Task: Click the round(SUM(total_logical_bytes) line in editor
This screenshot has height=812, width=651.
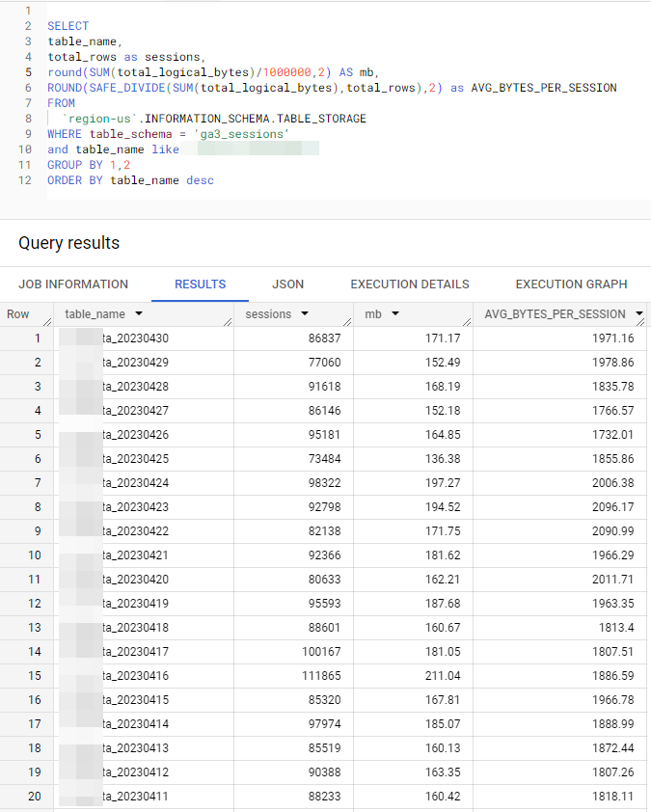Action: [213, 72]
